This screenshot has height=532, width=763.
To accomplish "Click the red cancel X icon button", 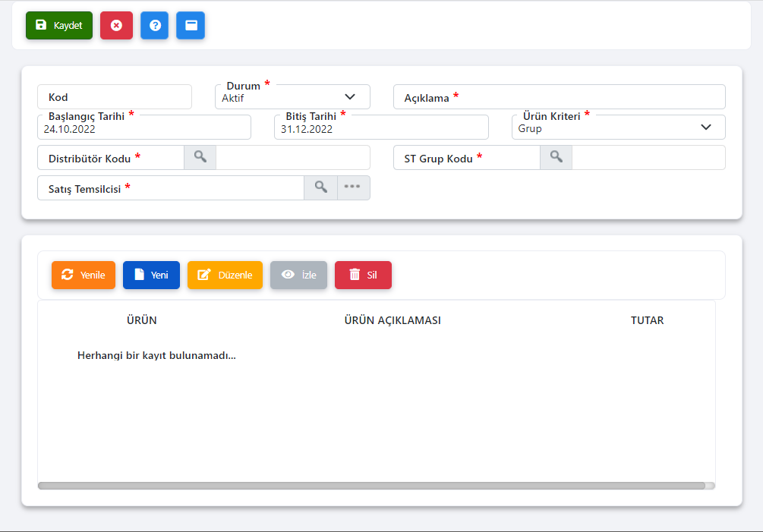I will tap(116, 25).
